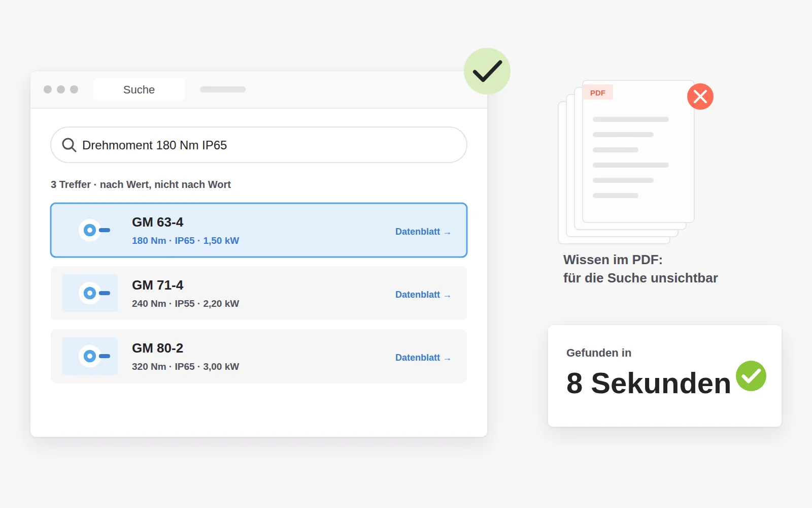812x508 pixels.
Task: Focus the Drehmoment 180 Nm IP65 search box
Action: (x=259, y=145)
